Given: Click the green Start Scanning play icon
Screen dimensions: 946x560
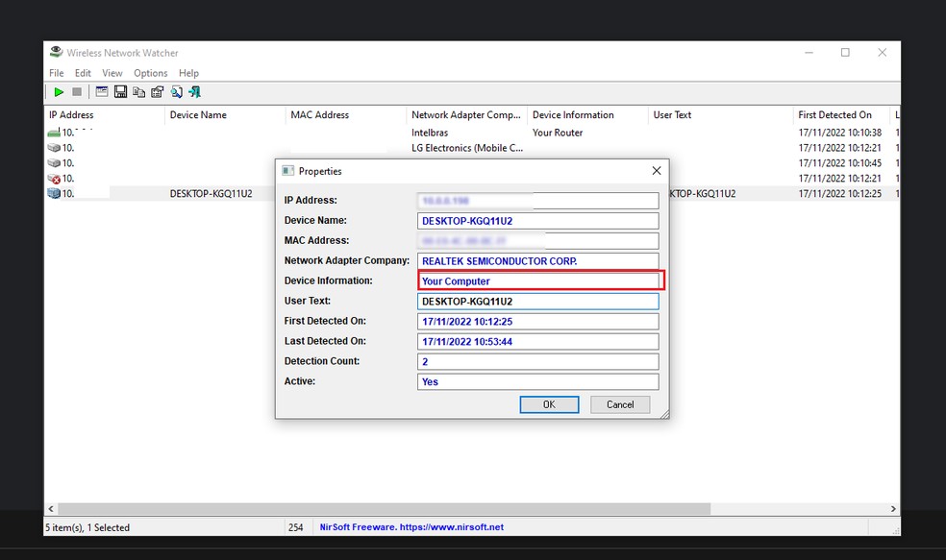Looking at the screenshot, I should coord(59,92).
